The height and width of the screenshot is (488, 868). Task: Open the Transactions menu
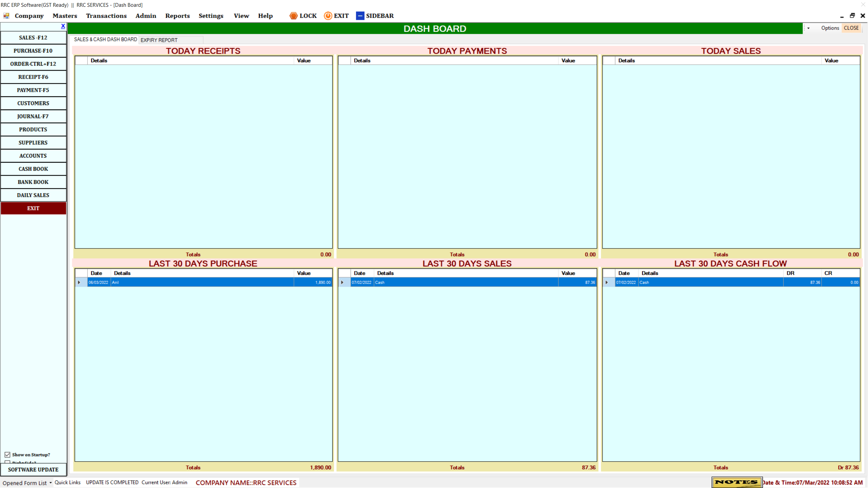106,16
